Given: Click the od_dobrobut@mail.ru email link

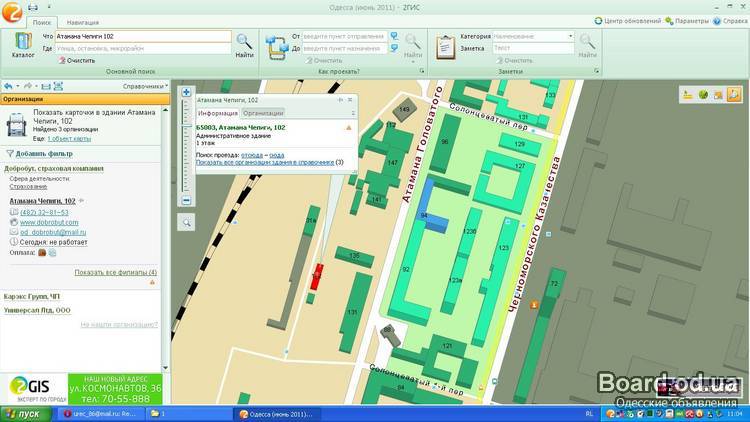Looking at the screenshot, I should click(x=53, y=232).
